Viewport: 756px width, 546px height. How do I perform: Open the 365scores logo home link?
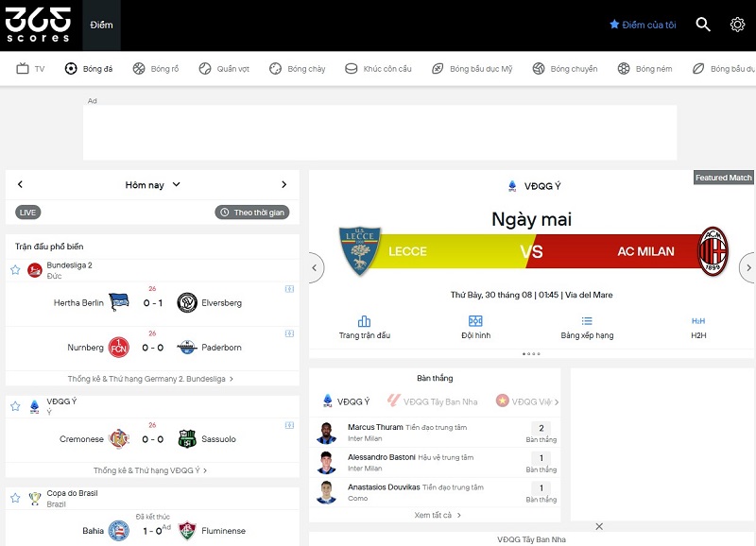(38, 25)
